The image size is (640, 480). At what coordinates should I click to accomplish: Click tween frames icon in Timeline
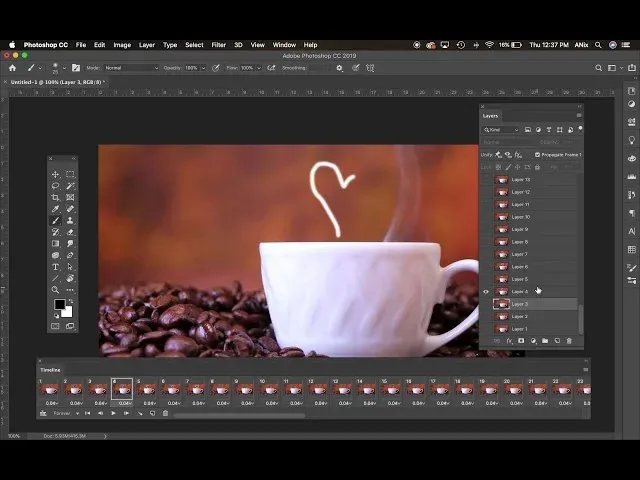point(140,413)
